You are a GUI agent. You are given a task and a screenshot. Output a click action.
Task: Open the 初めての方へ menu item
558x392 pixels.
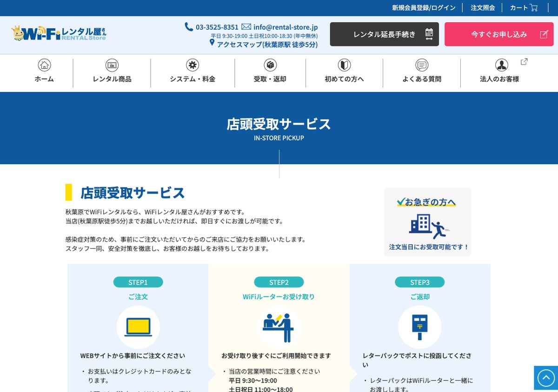[344, 79]
